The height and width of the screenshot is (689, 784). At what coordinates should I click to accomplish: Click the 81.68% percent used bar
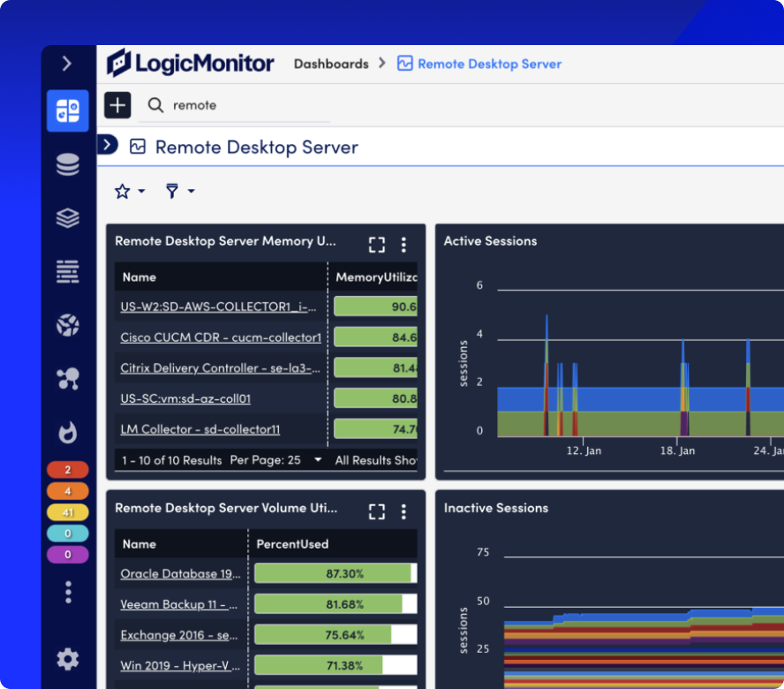click(335, 604)
